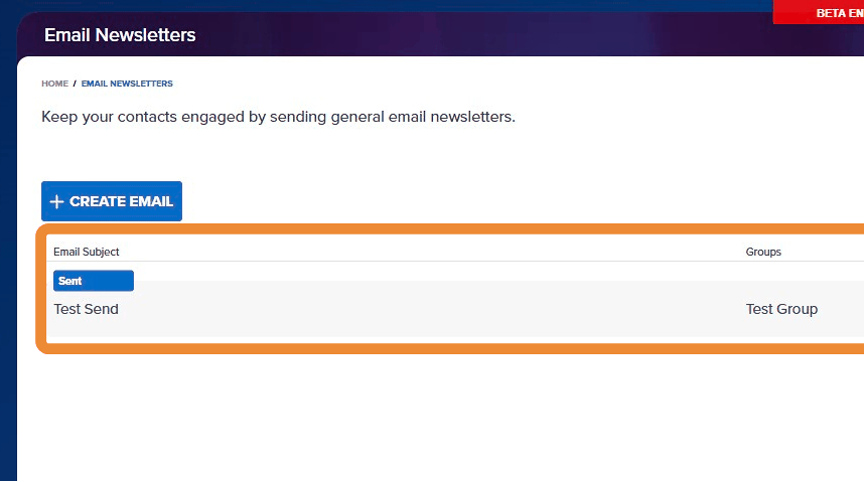Click the blank header space between Email Subject and Groups
Image resolution: width=864 pixels, height=482 pixels.
(430, 252)
